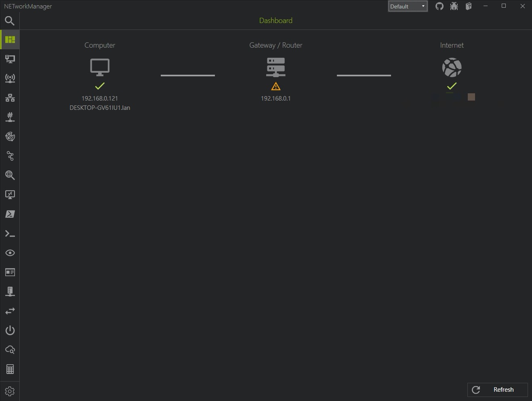The height and width of the screenshot is (401, 532).
Task: Open the DNS Lookup globe icon
Action: (10, 175)
